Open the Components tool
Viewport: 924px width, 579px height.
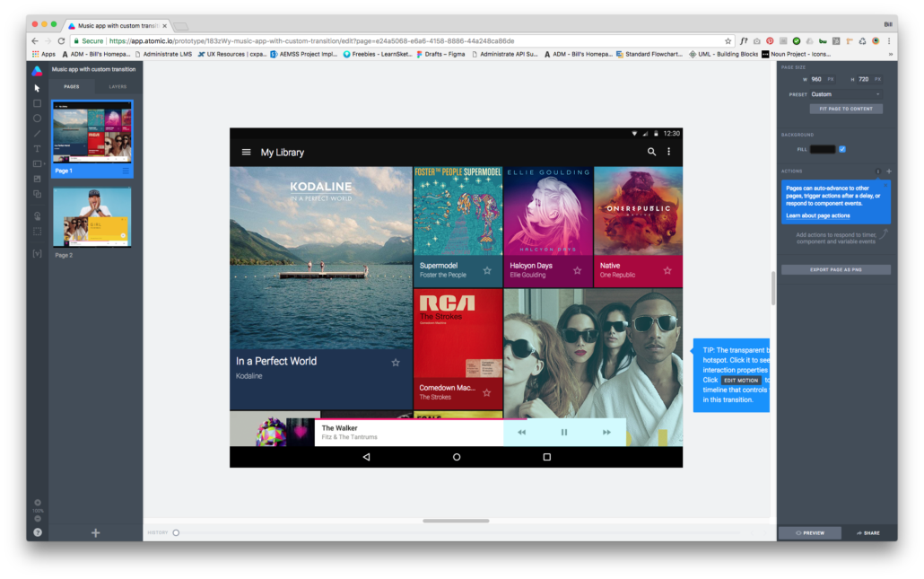click(37, 194)
